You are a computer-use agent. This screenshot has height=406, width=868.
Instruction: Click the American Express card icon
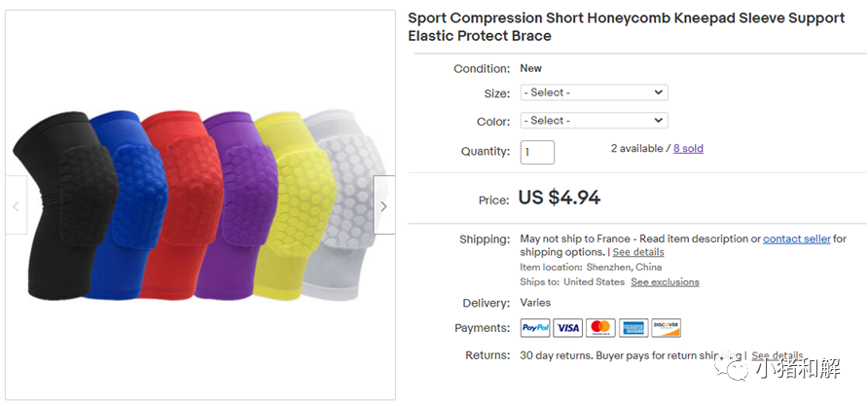tap(633, 328)
